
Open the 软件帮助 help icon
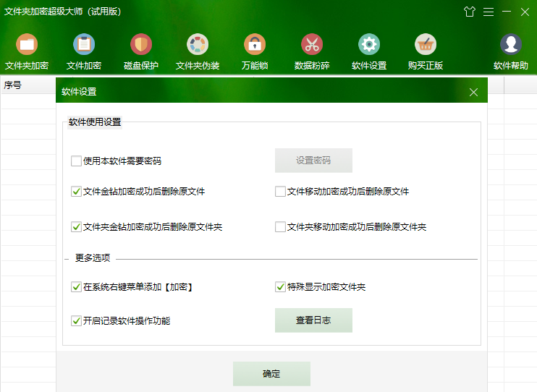511,45
